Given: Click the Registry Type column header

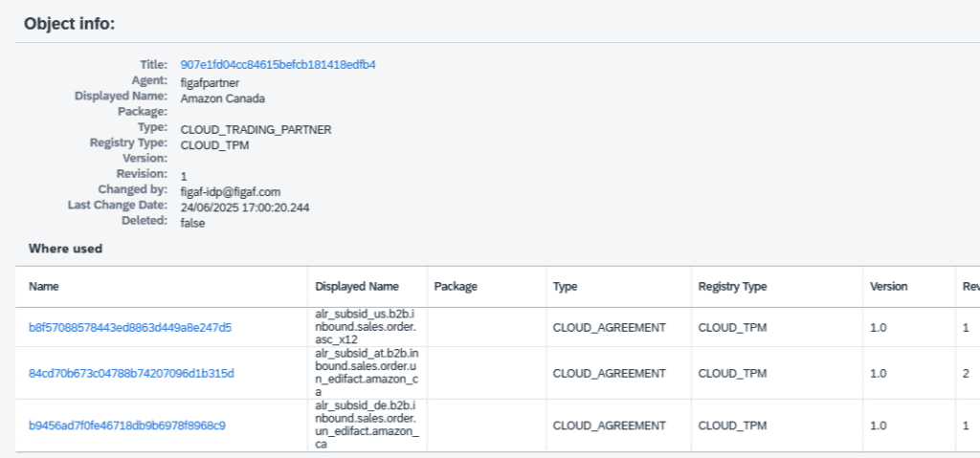Looking at the screenshot, I should click(732, 287).
